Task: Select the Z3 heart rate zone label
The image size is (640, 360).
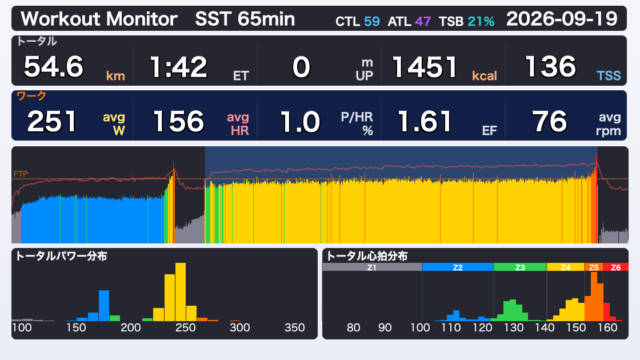Action: (520, 267)
